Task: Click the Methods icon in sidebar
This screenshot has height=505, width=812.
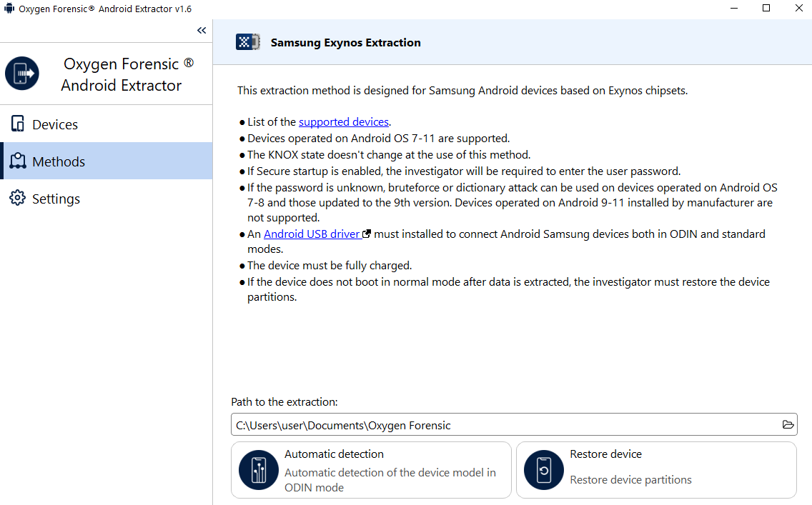Action: click(18, 161)
